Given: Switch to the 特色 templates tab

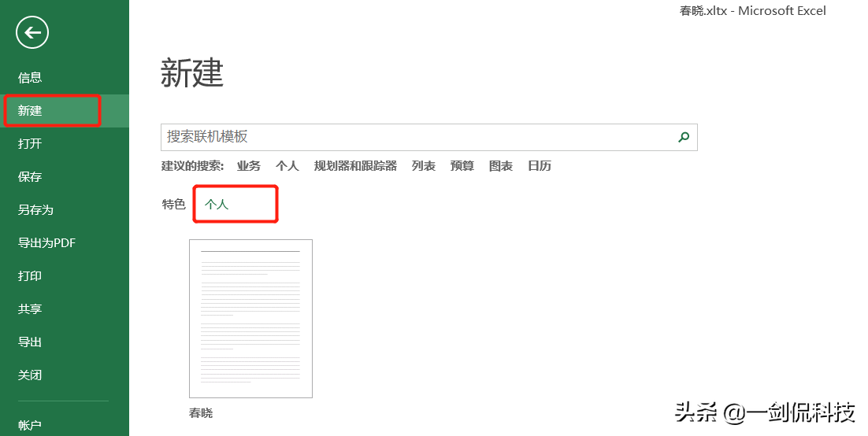Looking at the screenshot, I should coord(174,204).
